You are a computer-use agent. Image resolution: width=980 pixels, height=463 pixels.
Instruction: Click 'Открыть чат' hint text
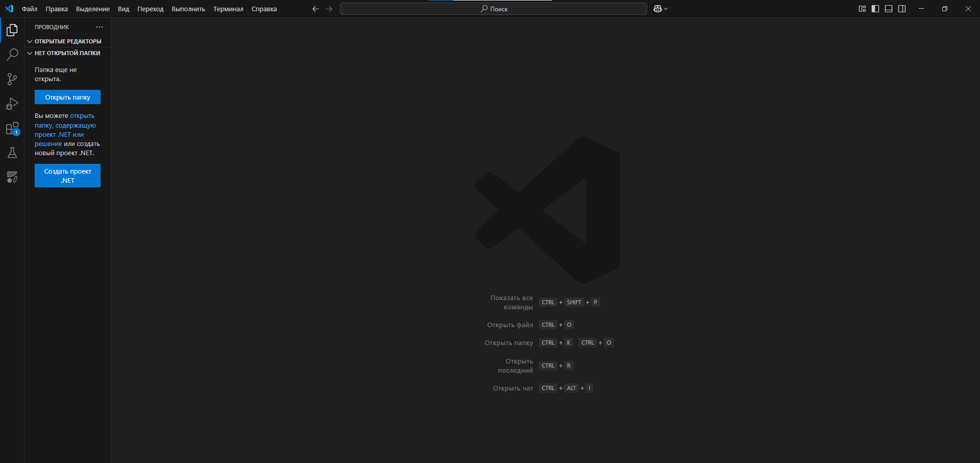(x=513, y=388)
